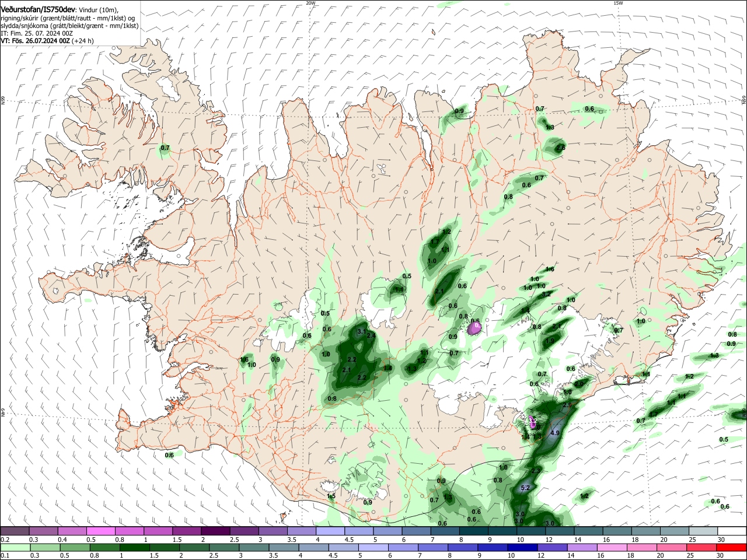Click the 'VT: Fös. 26.07.2024 00Z (+24 h)' line
Viewport: 747px width, 560px height.
pos(47,41)
